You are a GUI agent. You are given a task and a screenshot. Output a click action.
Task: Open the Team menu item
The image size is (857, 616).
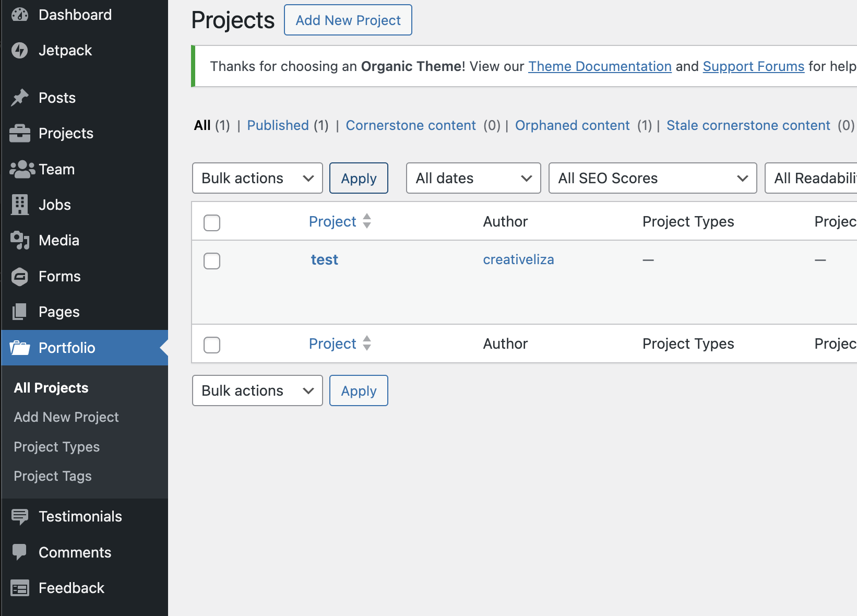[x=57, y=169]
